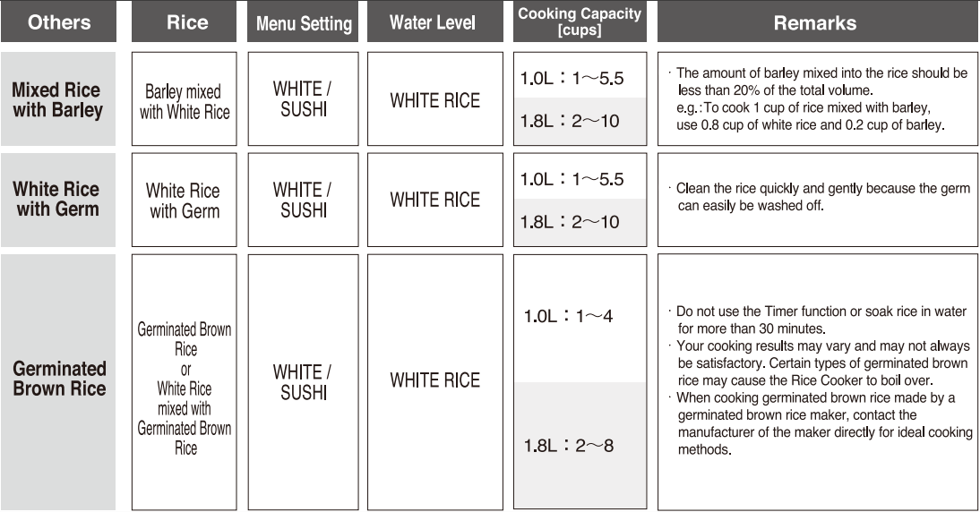The height and width of the screenshot is (512, 980).
Task: Select the Mixed Rice with Barley row label
Action: click(x=58, y=99)
